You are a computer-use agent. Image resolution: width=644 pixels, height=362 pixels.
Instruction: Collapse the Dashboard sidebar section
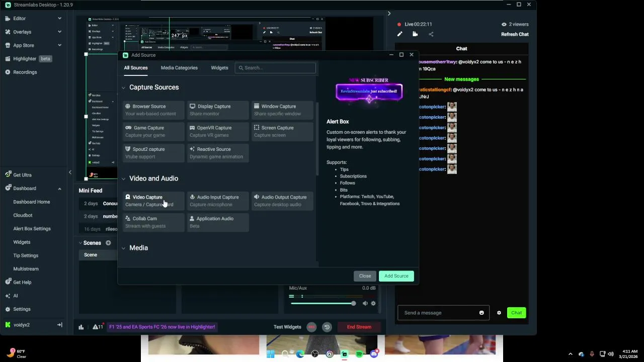tap(59, 189)
